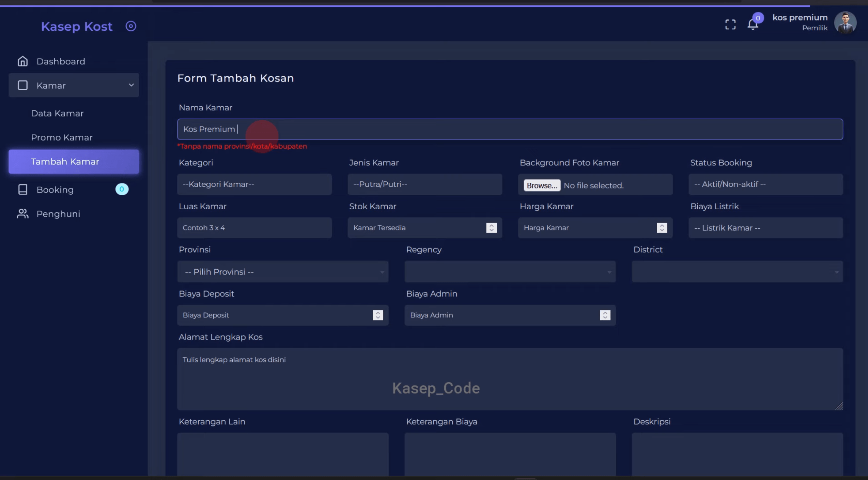Click the Deskripsi textarea

737,454
